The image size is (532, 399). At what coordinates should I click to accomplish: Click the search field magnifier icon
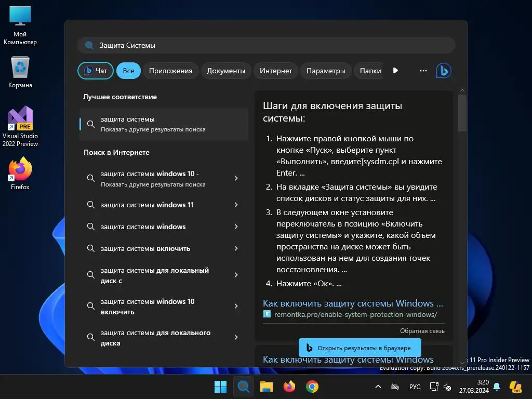click(x=89, y=45)
